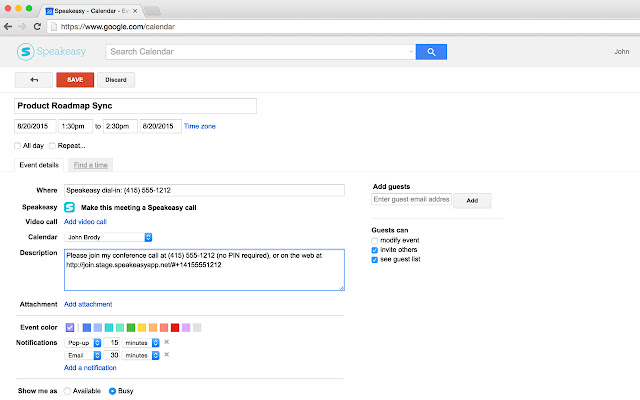The width and height of the screenshot is (640, 400).
Task: Close the Speakeasy - Calendar browser tab
Action: point(135,11)
